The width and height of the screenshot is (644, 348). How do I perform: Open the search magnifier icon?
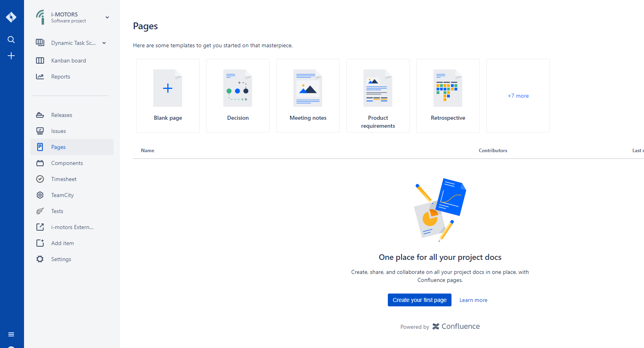point(11,40)
